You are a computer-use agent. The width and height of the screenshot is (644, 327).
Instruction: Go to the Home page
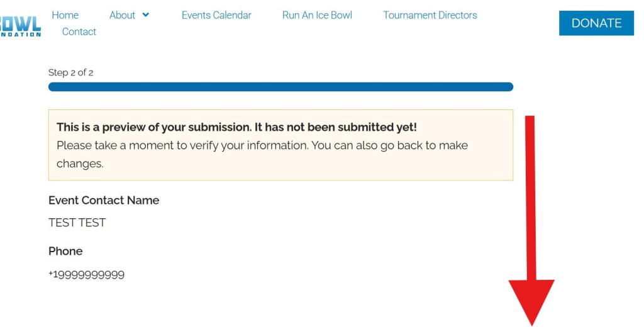pyautogui.click(x=65, y=15)
